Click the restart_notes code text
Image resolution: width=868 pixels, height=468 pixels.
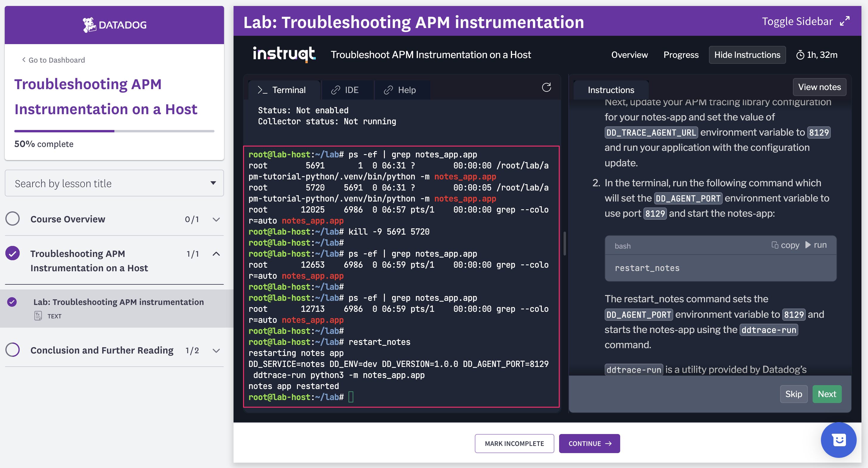pyautogui.click(x=647, y=268)
